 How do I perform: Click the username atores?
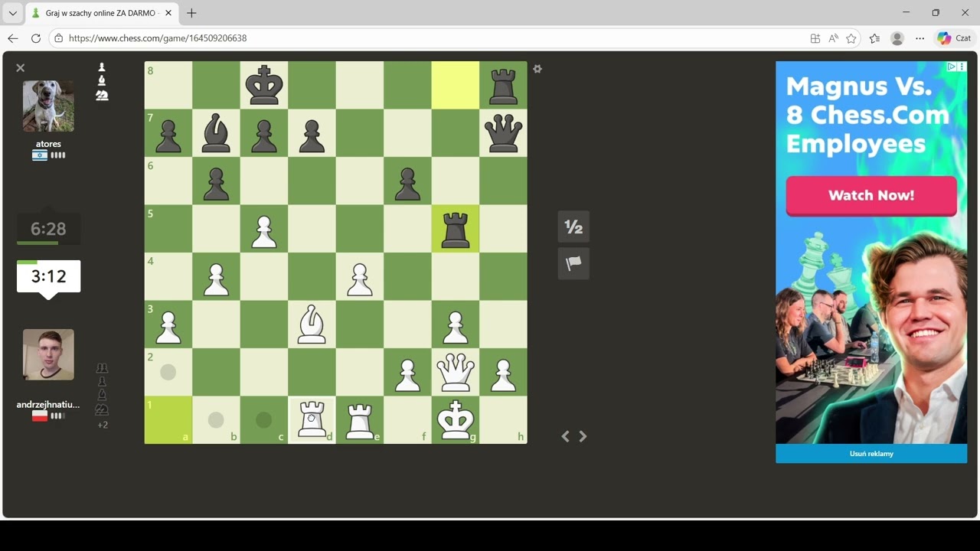pyautogui.click(x=48, y=144)
